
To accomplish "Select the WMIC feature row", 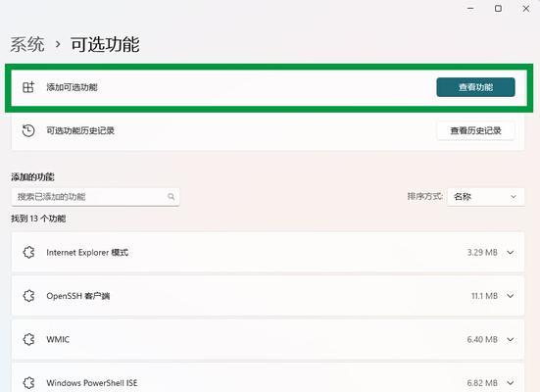I will click(268, 339).
